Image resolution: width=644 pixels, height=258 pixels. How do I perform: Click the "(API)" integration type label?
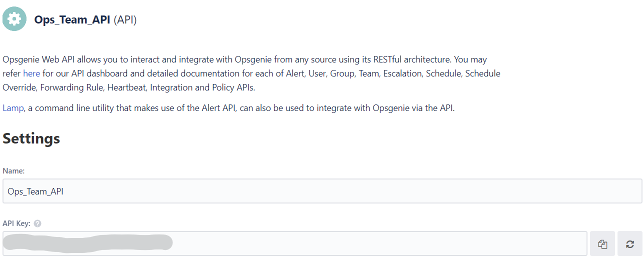click(125, 20)
